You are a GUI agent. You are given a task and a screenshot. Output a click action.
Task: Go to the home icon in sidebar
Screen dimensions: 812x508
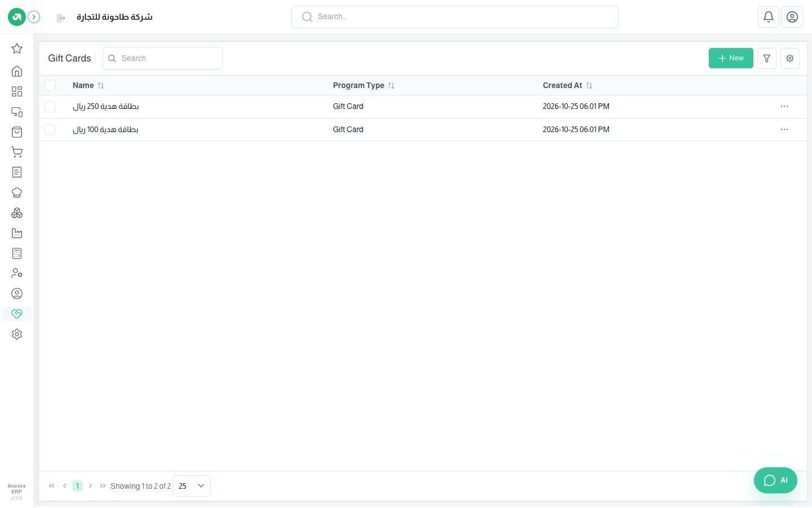tap(17, 71)
